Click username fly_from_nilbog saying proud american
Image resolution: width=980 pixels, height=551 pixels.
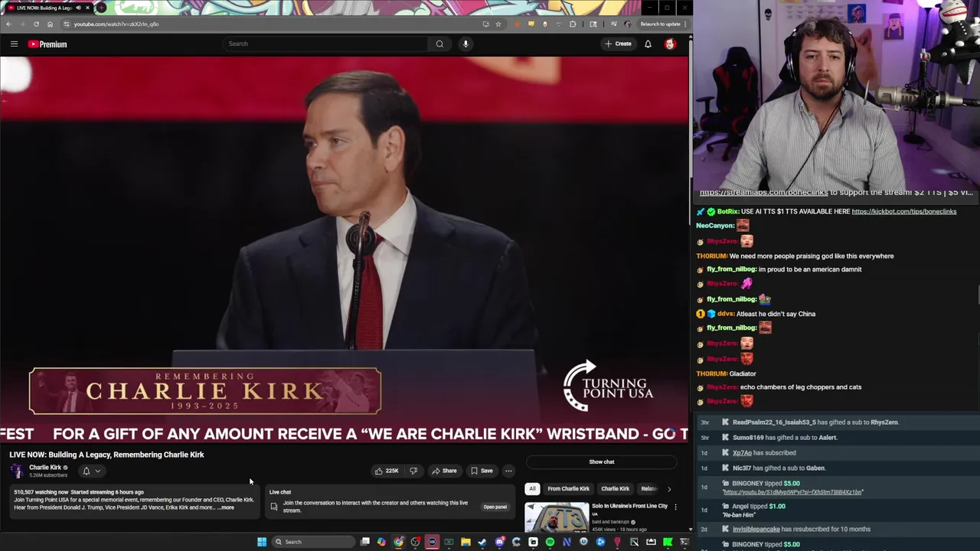coord(731,269)
